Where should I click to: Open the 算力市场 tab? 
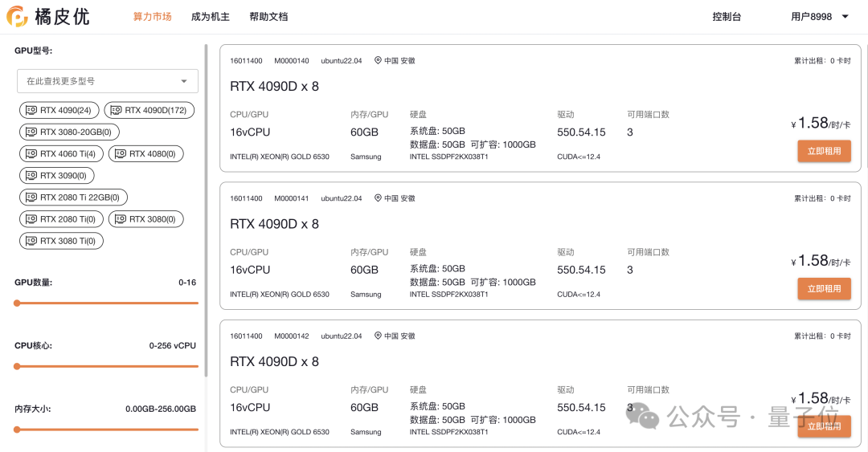[x=153, y=16]
